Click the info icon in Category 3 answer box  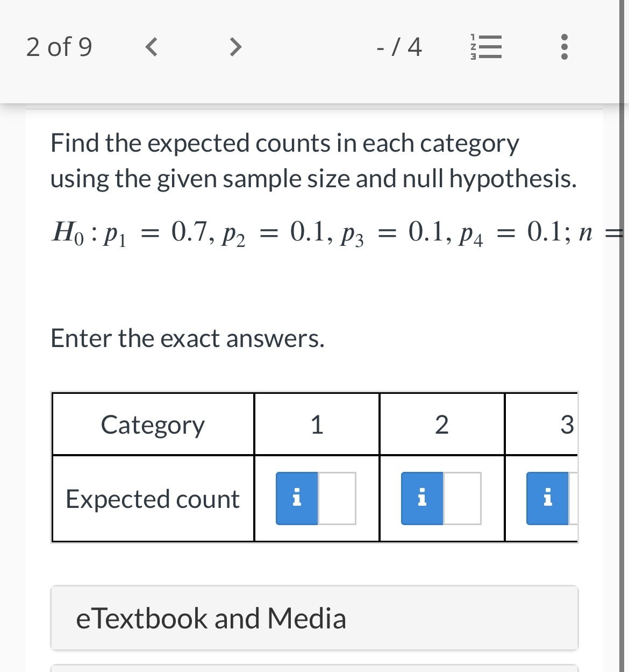pyautogui.click(x=548, y=499)
